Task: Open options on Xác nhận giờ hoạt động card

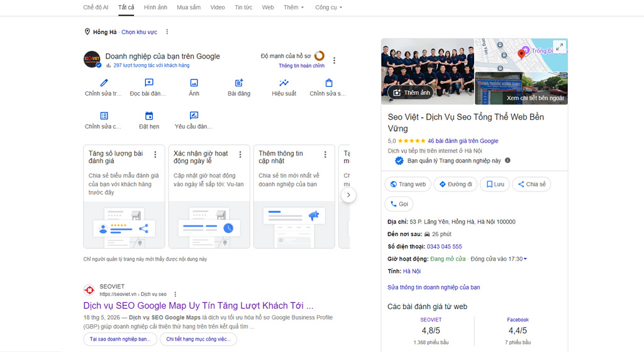Action: click(240, 155)
